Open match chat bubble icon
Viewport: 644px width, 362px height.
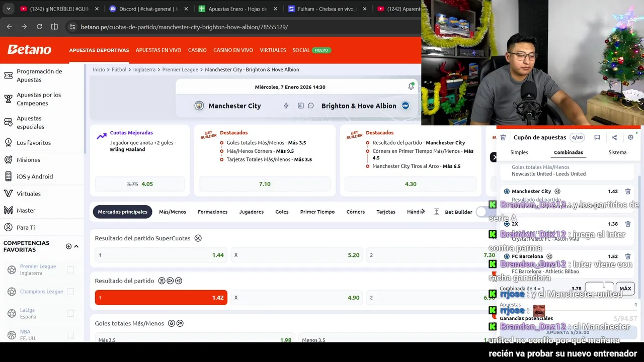311,106
